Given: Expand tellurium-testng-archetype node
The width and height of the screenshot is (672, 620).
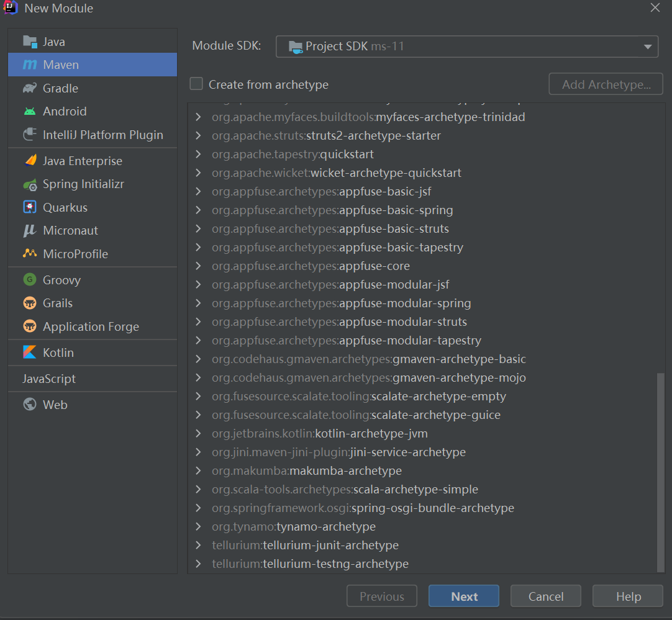Looking at the screenshot, I should coord(198,564).
